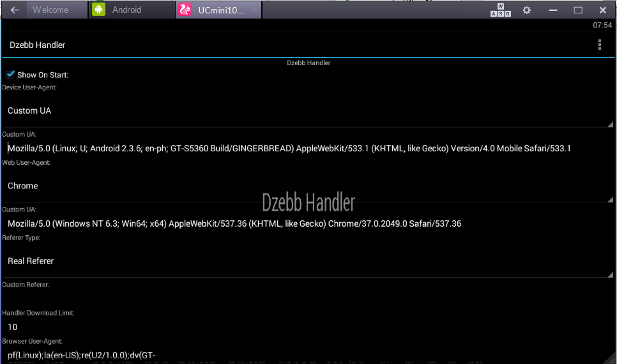
Task: Click the Dzebb Handler app title
Action: pyautogui.click(x=38, y=45)
